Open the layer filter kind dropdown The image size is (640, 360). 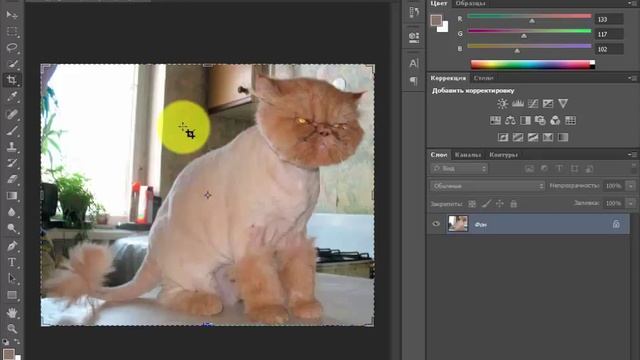(x=459, y=169)
